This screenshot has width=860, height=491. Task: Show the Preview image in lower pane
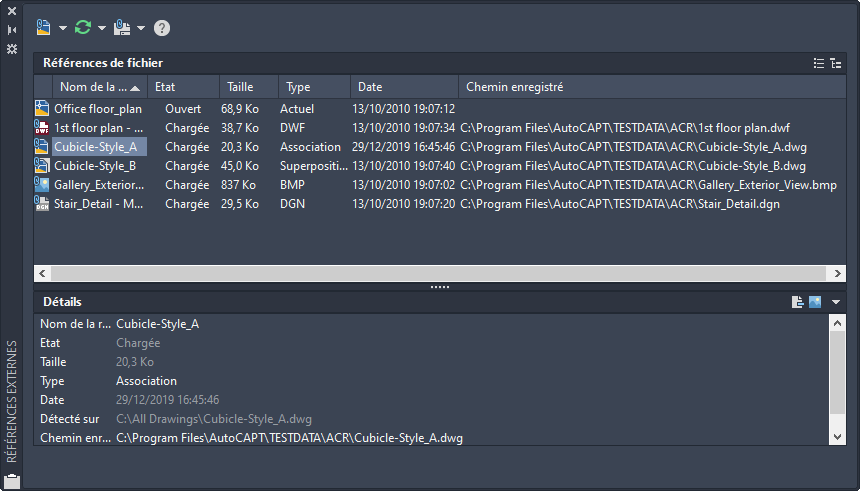pos(815,301)
